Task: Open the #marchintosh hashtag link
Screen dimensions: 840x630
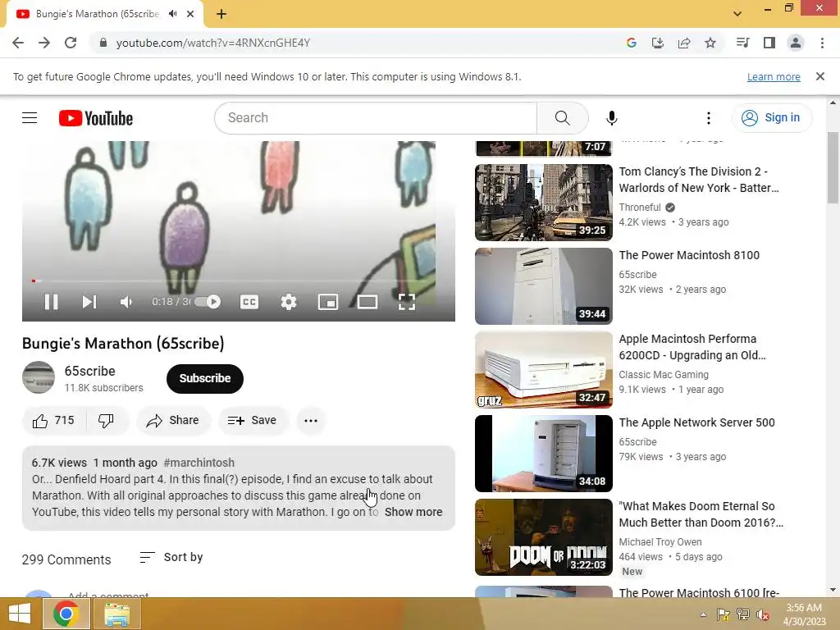Action: (x=199, y=463)
